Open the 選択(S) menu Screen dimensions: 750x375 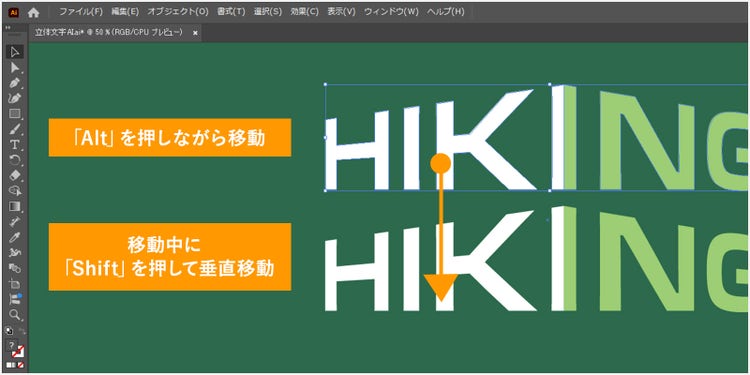coord(268,12)
